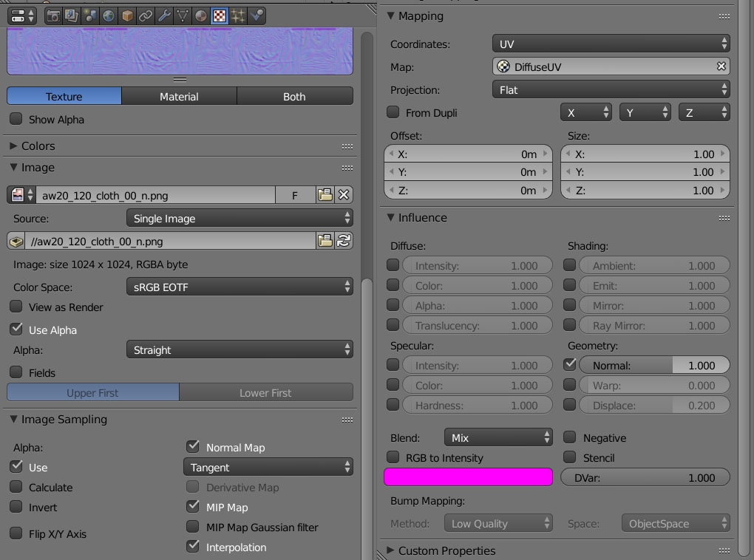Enable View as Render checkbox
The width and height of the screenshot is (754, 560).
click(16, 307)
